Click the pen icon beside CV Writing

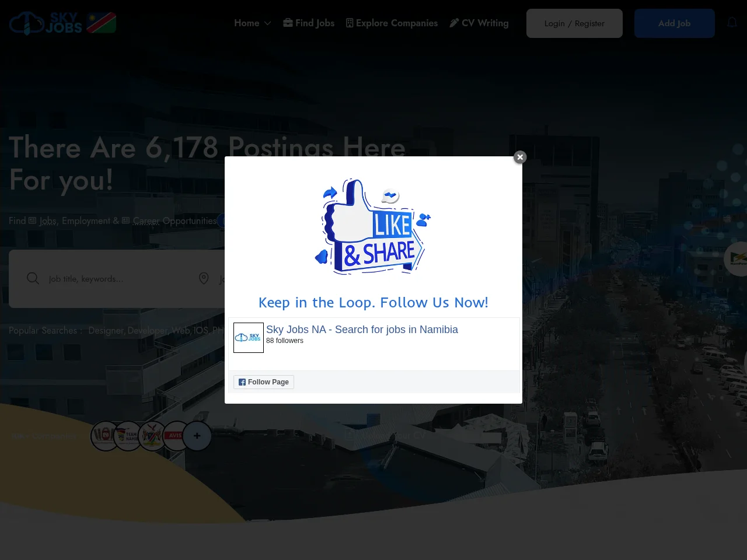[454, 23]
